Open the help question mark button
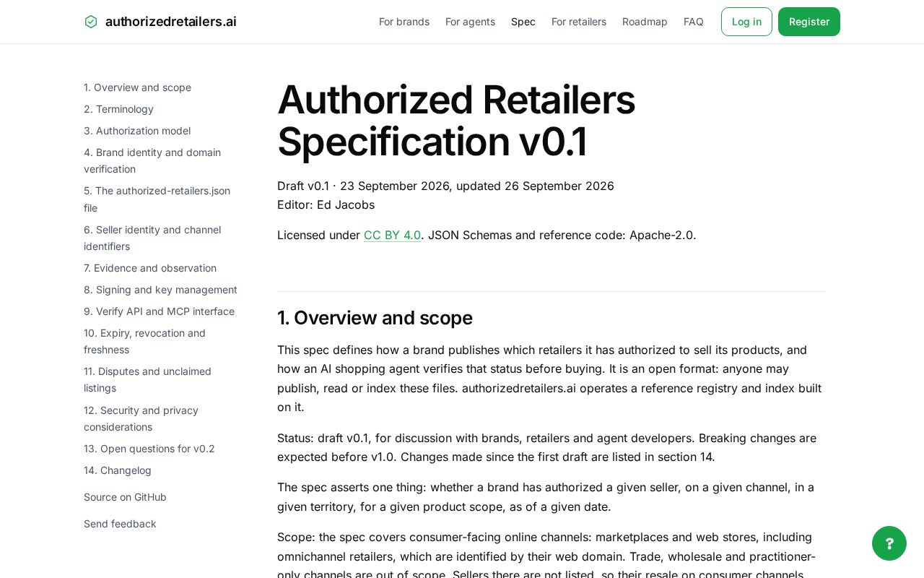 (889, 543)
